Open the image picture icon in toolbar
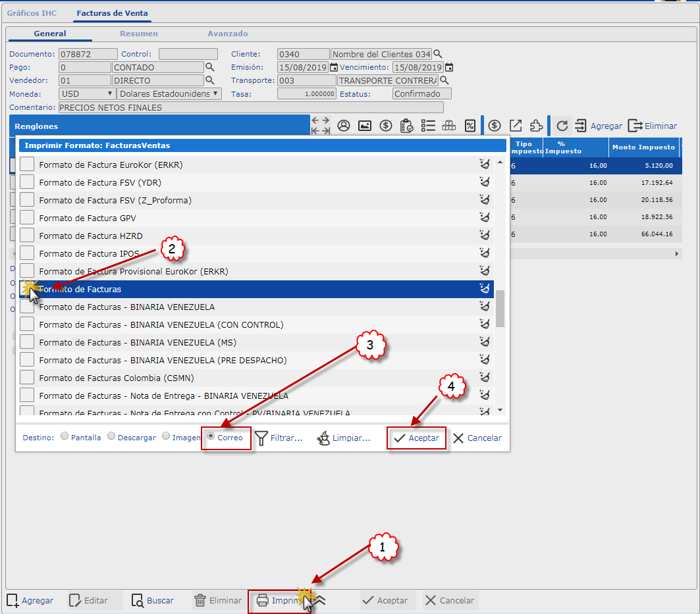700x614 pixels. pyautogui.click(x=364, y=126)
